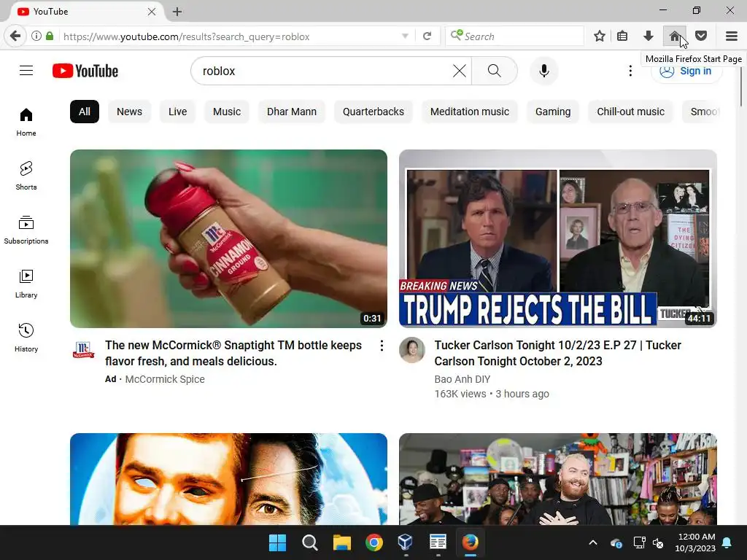The image size is (747, 560).
Task: Clear the roblox search query
Action: point(460,71)
